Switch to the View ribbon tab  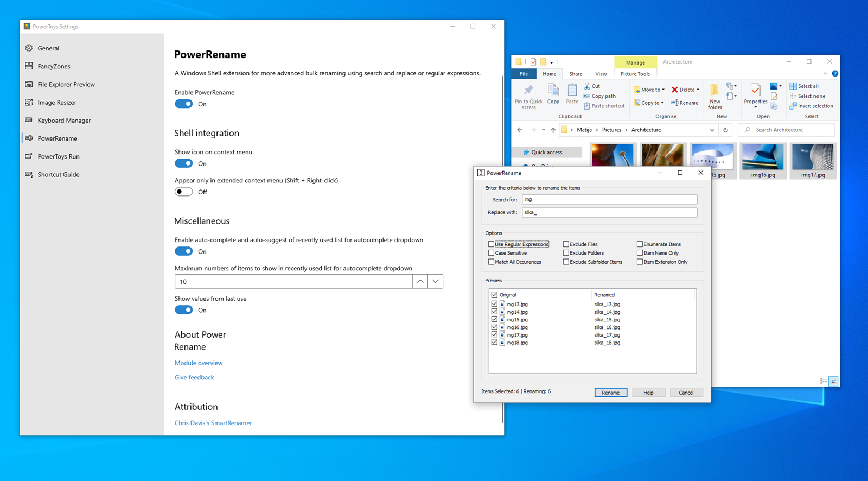click(x=601, y=74)
